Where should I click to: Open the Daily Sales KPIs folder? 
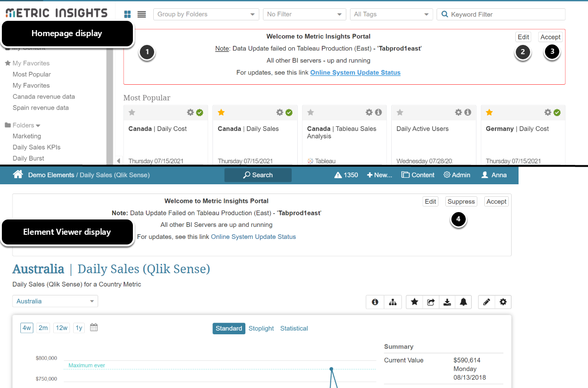(37, 147)
